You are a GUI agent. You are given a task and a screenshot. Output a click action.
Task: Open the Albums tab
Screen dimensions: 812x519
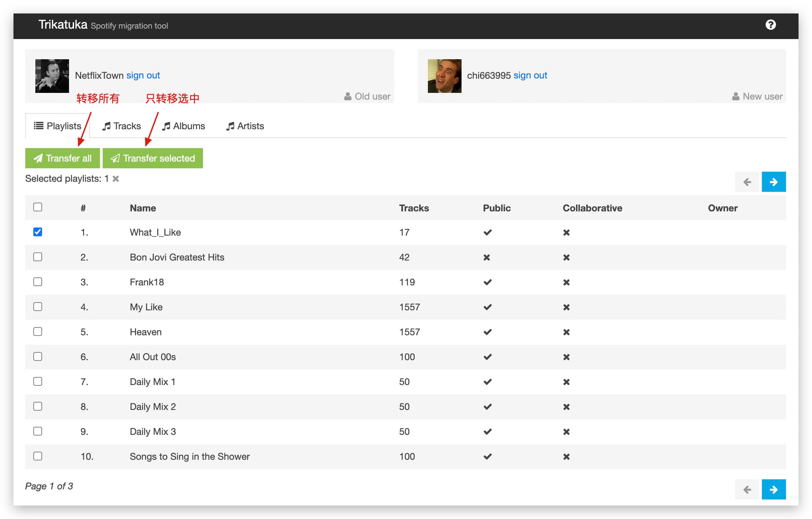click(183, 126)
